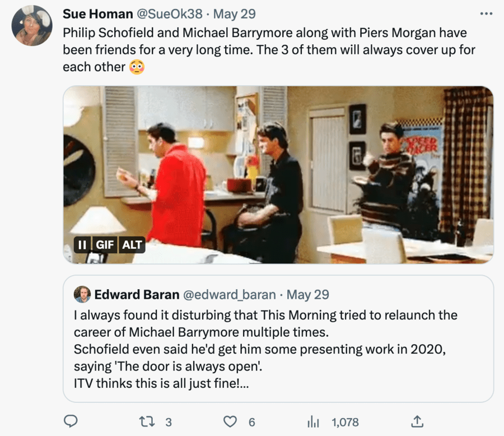Screen dimensions: 504x436
Task: Pause the playing GIF
Action: (82, 245)
